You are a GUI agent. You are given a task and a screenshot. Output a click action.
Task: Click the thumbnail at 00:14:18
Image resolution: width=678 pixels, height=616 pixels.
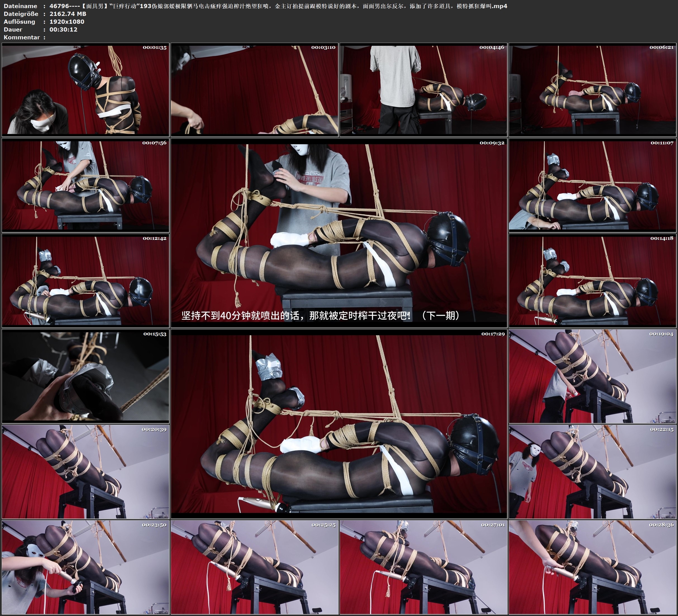[x=593, y=281]
